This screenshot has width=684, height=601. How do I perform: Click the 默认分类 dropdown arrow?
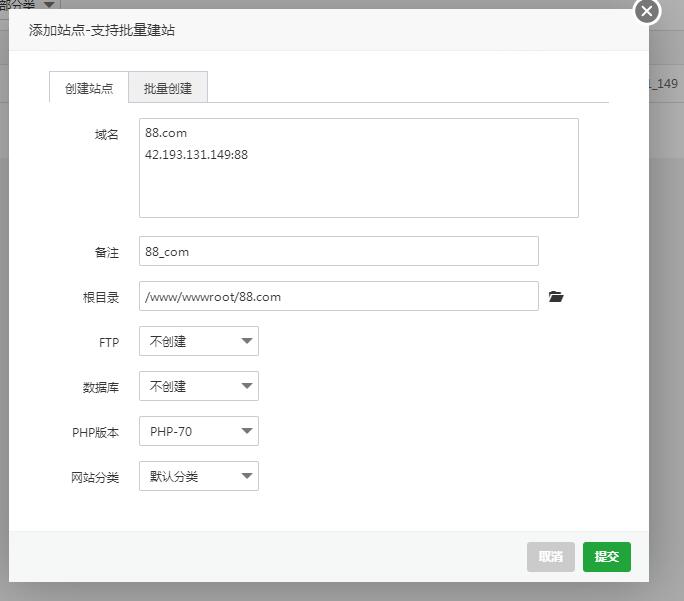click(x=246, y=476)
